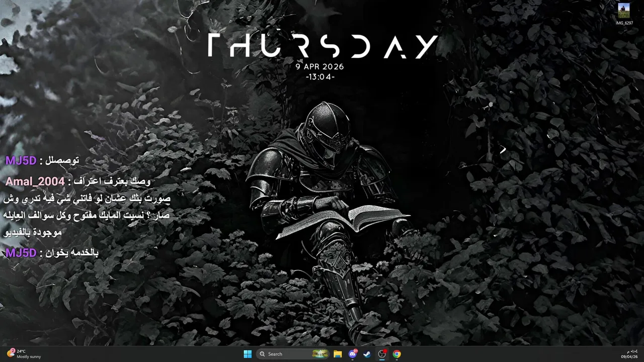The image size is (644, 362).
Task: Open File Explorer from the taskbar
Action: click(338, 354)
